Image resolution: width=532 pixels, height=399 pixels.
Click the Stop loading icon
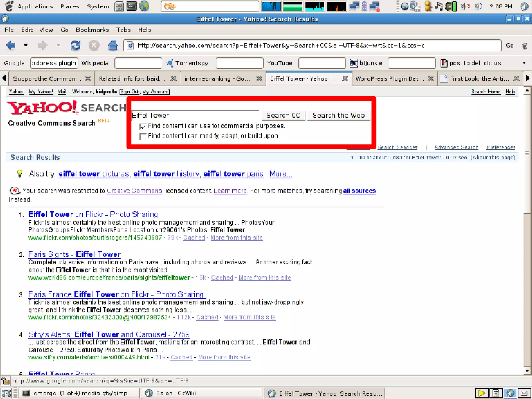click(94, 45)
